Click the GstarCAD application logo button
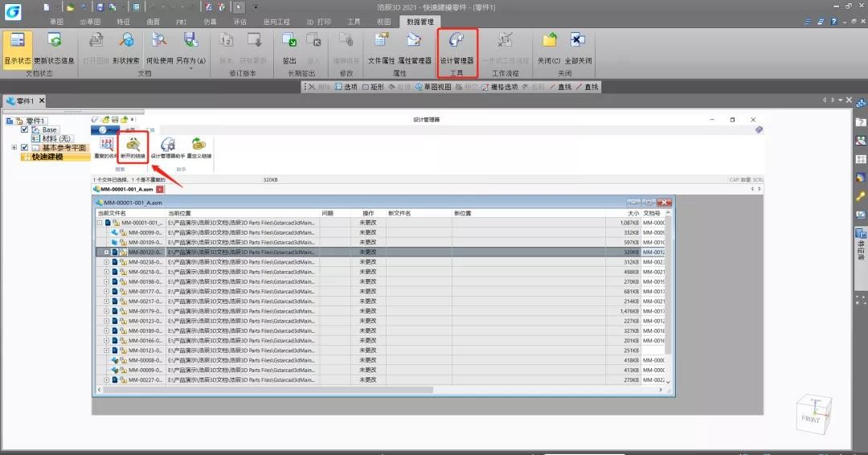Screen dimensions: 868x455 13,11
